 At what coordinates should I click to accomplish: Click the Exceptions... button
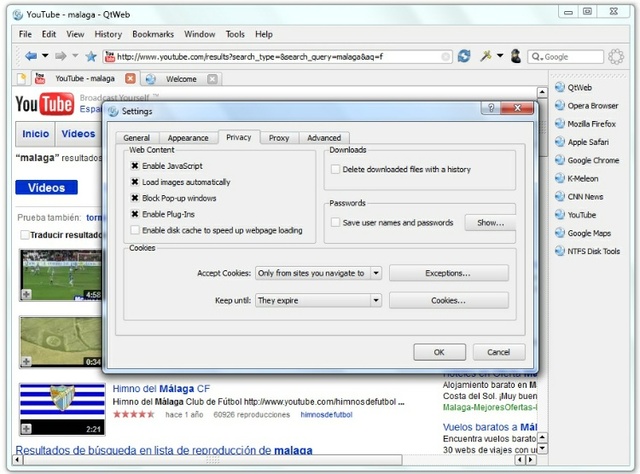[x=449, y=273]
